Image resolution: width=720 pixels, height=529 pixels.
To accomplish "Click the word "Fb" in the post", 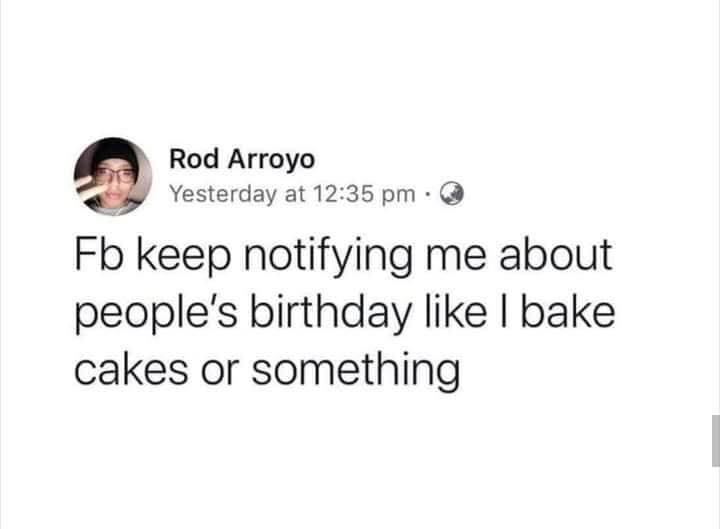I will 99,254.
